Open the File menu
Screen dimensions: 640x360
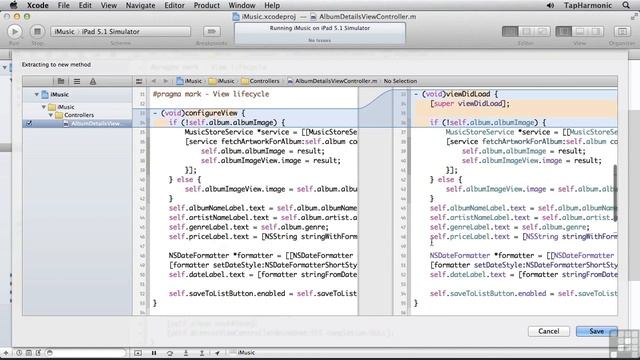click(x=63, y=5)
